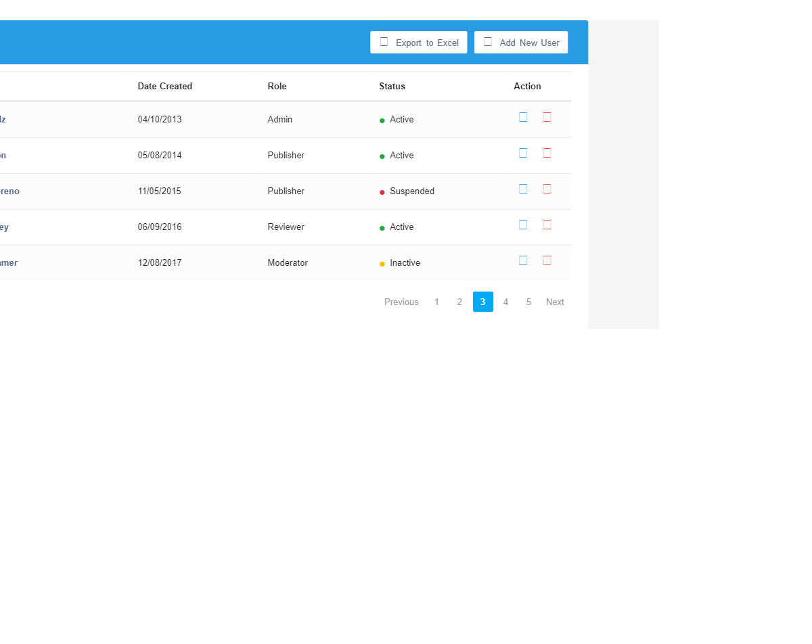Click blue settings icon for the Suspended user
This screenshot has height=644, width=812.
pyautogui.click(x=522, y=189)
